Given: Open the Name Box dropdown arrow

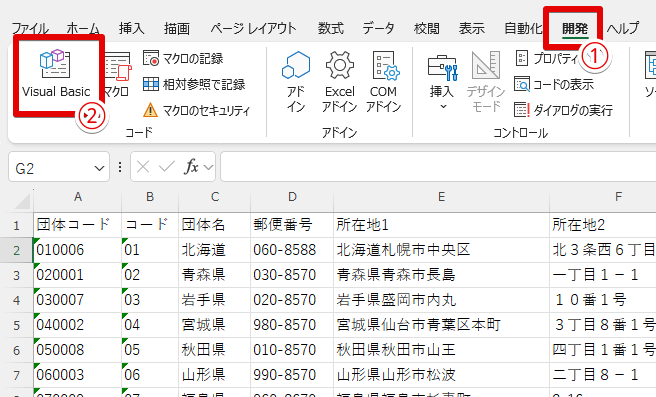Looking at the screenshot, I should click(x=99, y=168).
